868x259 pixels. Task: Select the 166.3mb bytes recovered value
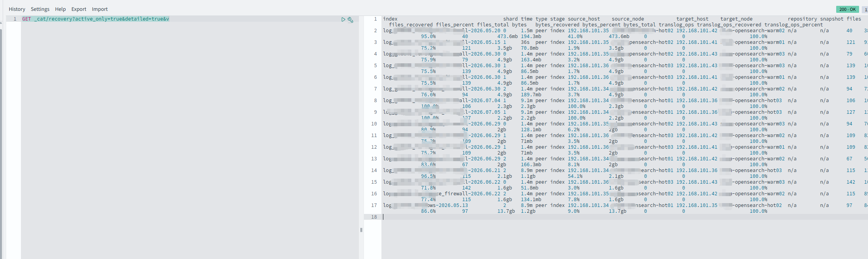coord(531,164)
